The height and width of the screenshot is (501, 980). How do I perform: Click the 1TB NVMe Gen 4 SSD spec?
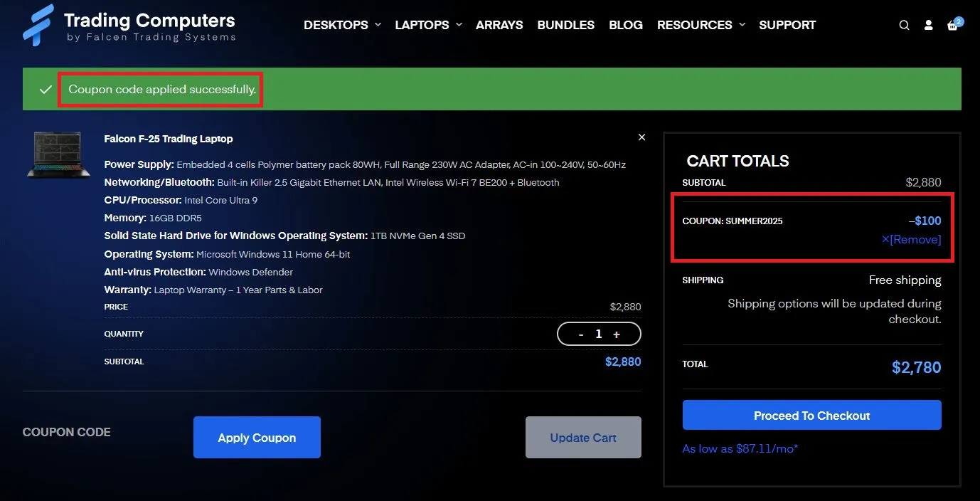(x=284, y=236)
